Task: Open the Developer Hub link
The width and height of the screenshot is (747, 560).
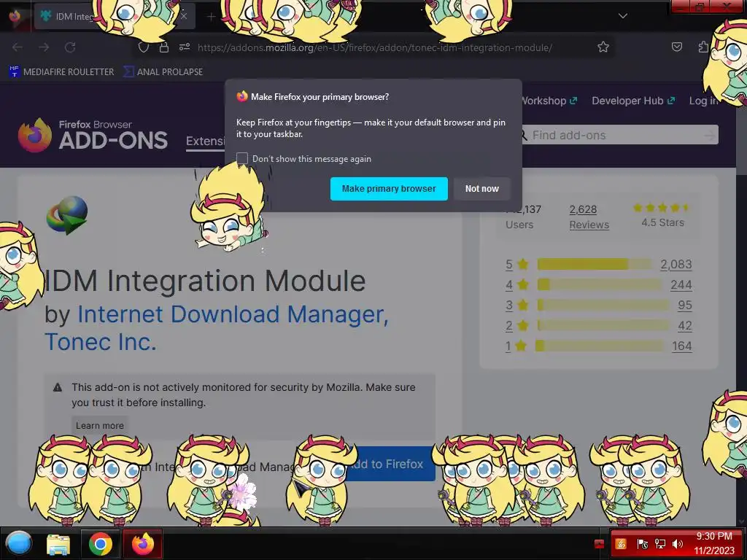Action: coord(633,101)
